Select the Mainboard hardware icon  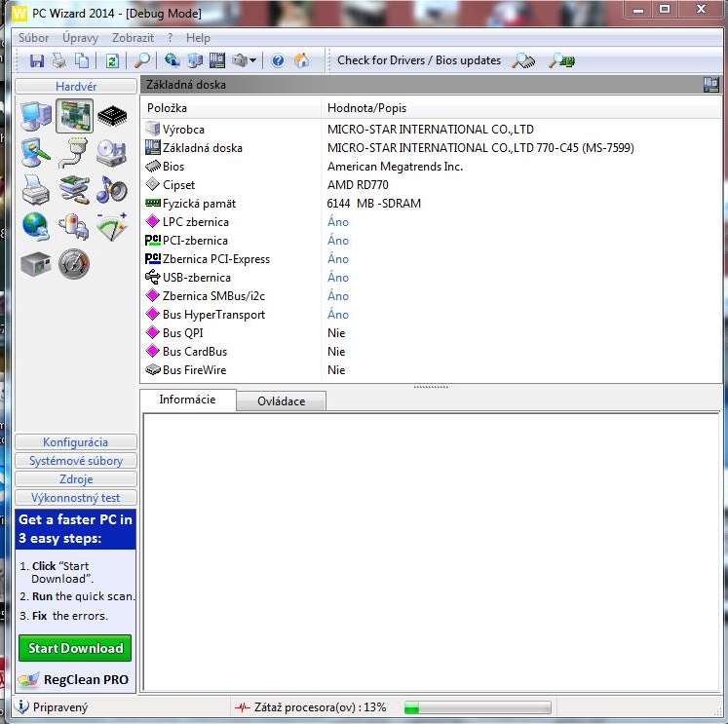[x=74, y=117]
